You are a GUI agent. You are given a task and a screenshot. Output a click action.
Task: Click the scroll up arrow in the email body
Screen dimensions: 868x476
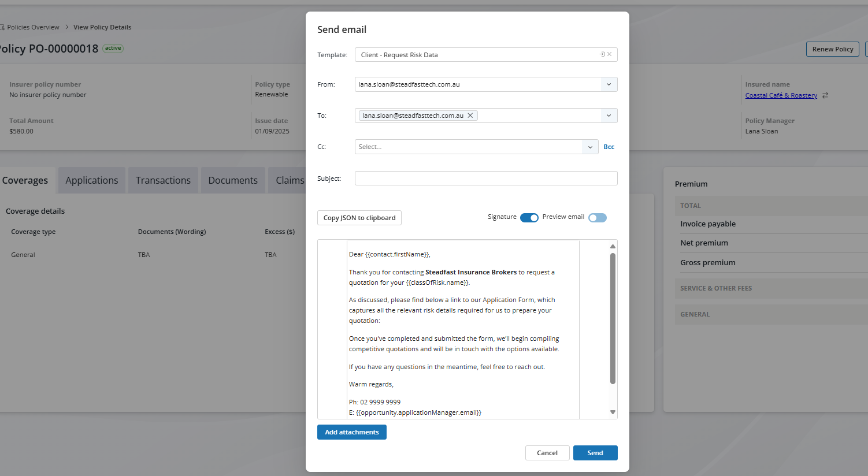(613, 247)
